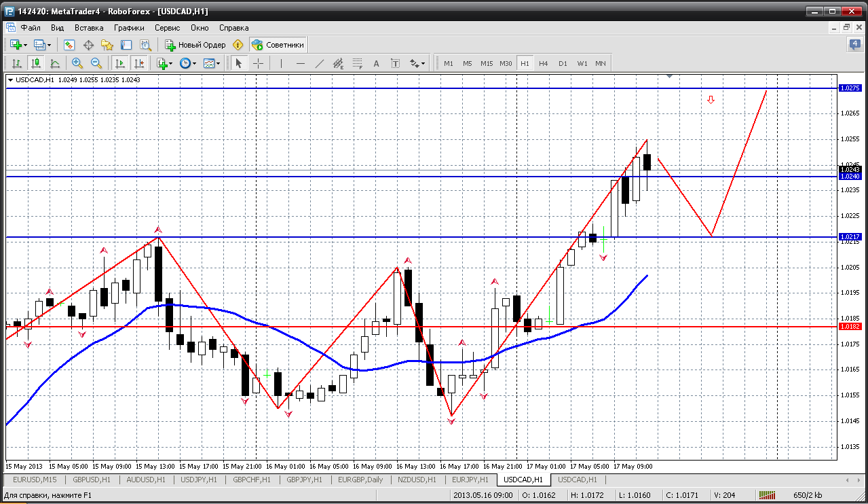Screen dimensions: 868x504
Task: Open the Market Watch window icon
Action: [69, 45]
